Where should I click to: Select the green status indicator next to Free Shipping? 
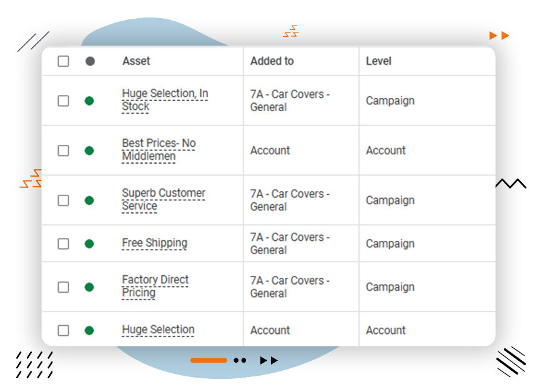point(89,243)
